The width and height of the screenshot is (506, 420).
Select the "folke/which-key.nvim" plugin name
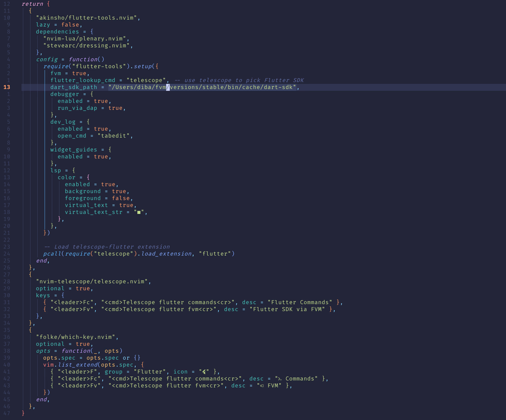(77, 337)
